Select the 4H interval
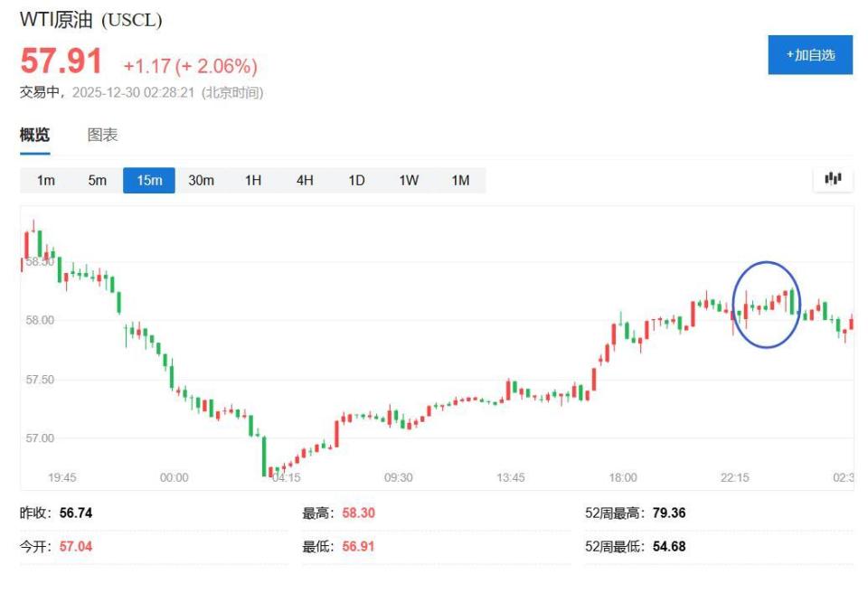Image resolution: width=868 pixels, height=593 pixels. pos(304,180)
